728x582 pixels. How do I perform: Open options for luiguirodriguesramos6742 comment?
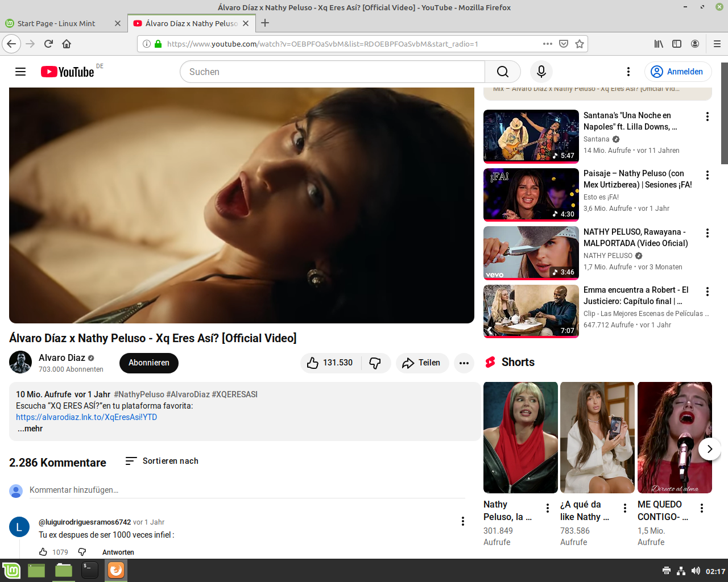click(463, 521)
